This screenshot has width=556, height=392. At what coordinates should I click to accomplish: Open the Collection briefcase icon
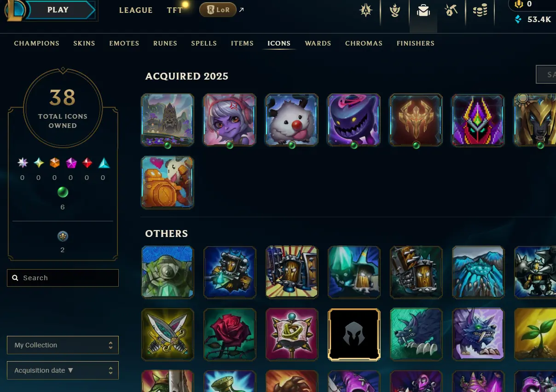click(423, 11)
